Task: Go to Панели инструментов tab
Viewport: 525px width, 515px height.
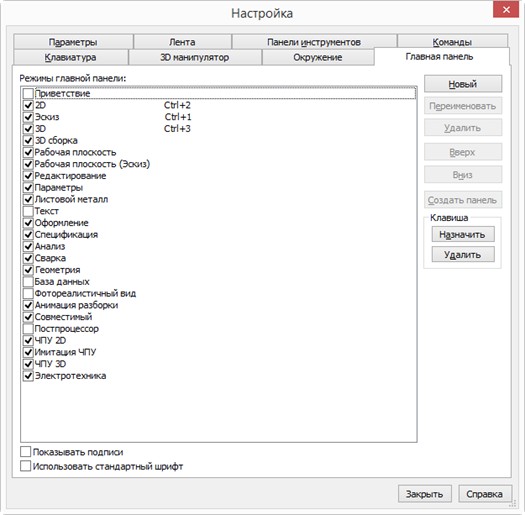Action: pos(314,42)
